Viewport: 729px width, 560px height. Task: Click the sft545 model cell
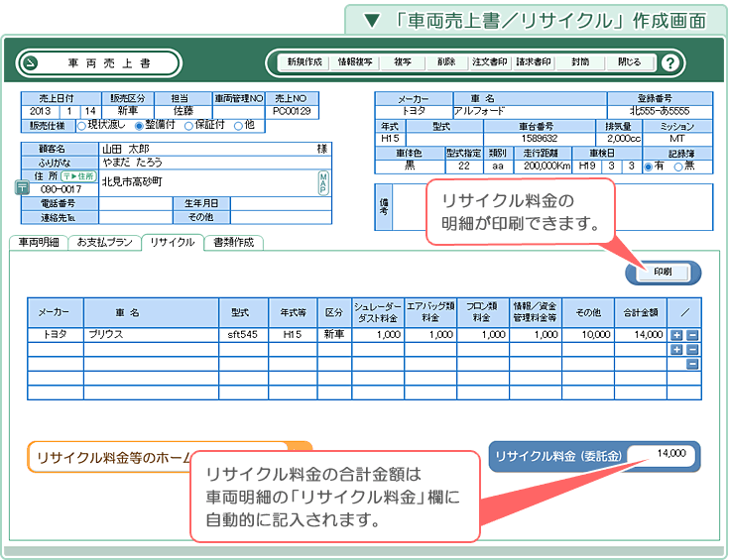(243, 335)
